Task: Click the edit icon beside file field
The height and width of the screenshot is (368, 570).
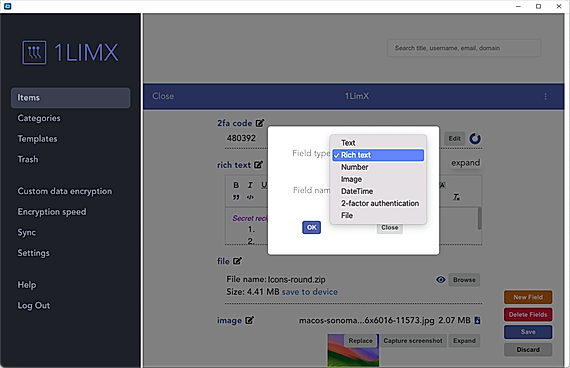Action: point(237,261)
